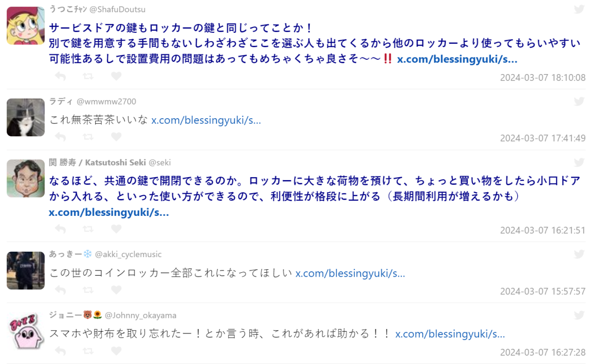Like Johnny_okayama's tweet
The height and width of the screenshot is (364, 589).
[x=116, y=351]
